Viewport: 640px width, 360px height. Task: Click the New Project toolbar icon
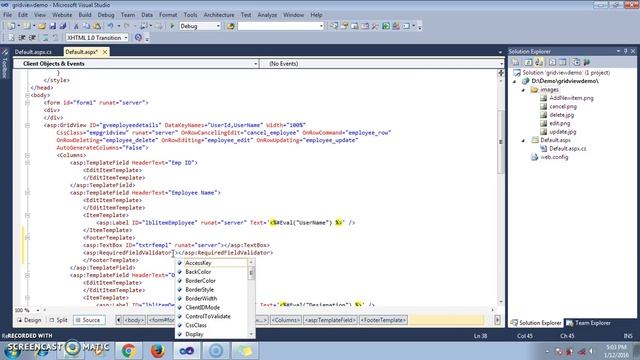point(11,26)
